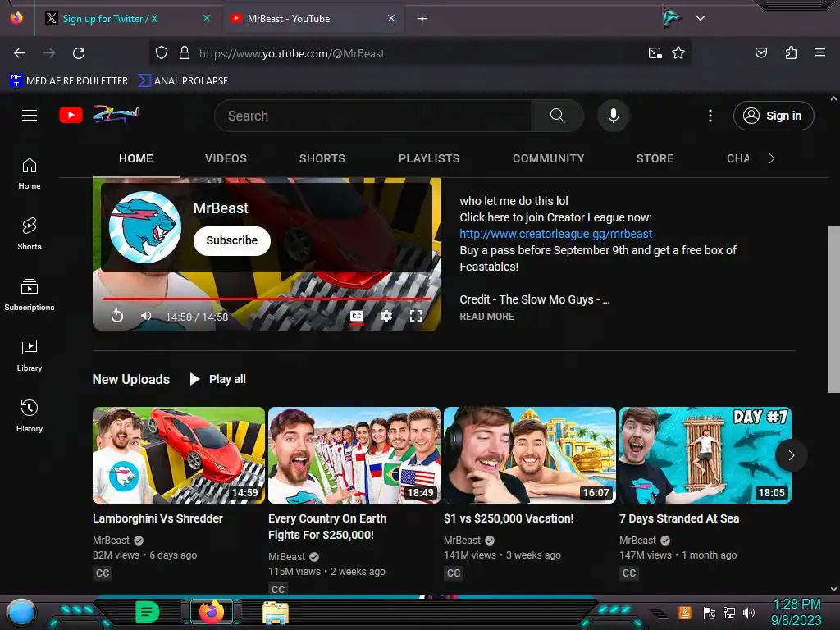Click the search magnifier button
Image resolution: width=840 pixels, height=630 pixels.
557,116
